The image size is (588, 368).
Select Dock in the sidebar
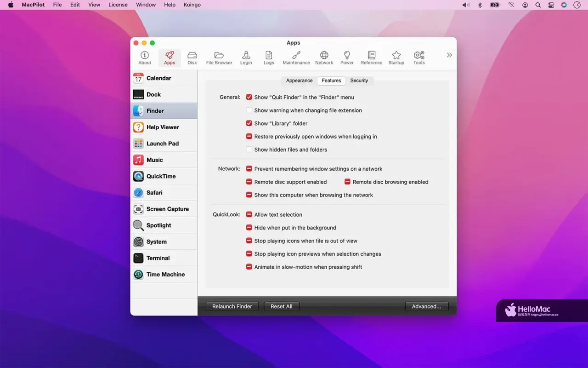pos(164,94)
